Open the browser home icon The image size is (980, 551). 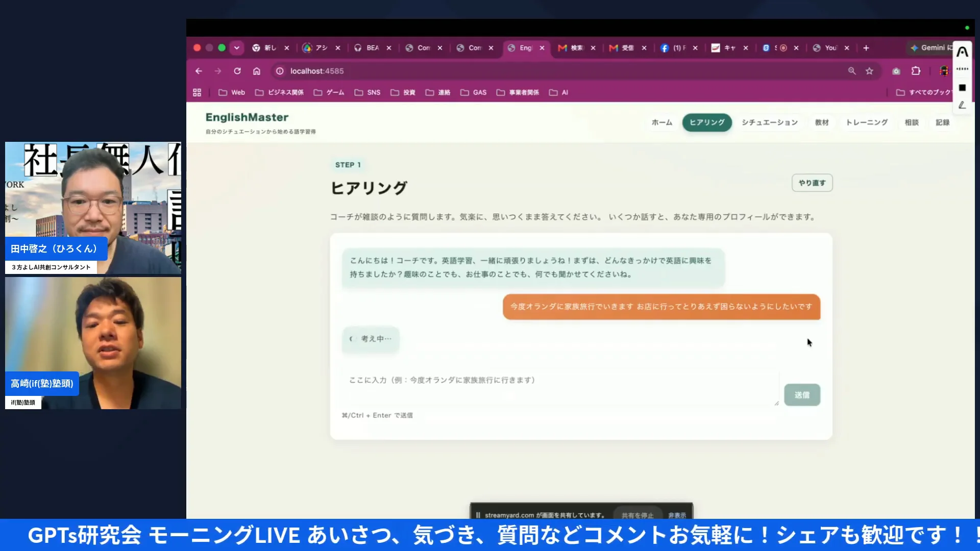257,71
